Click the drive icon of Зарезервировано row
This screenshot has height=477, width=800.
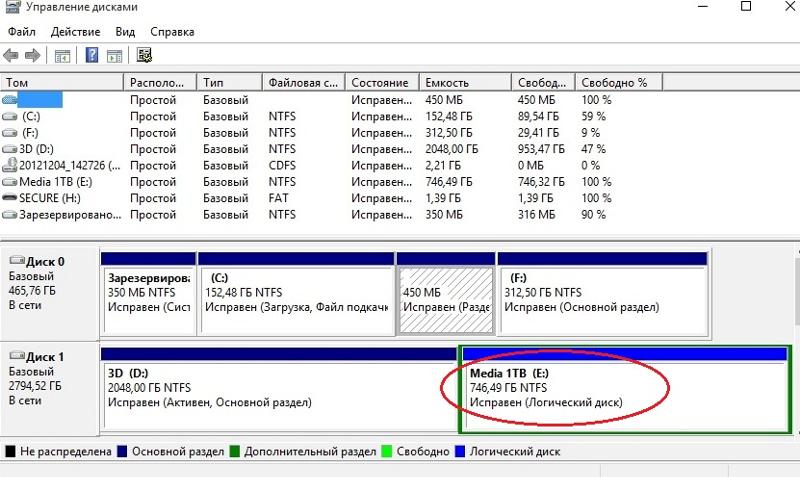10,215
